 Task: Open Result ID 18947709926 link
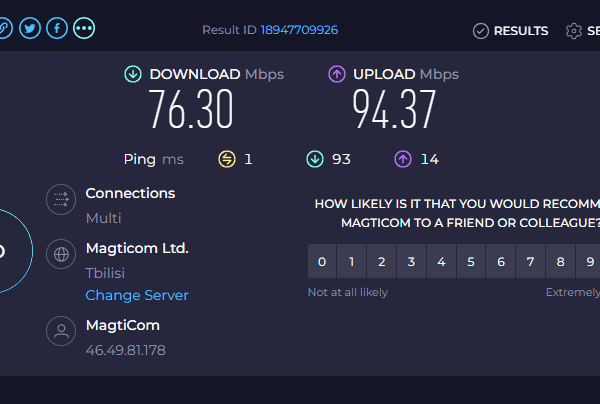click(x=299, y=30)
